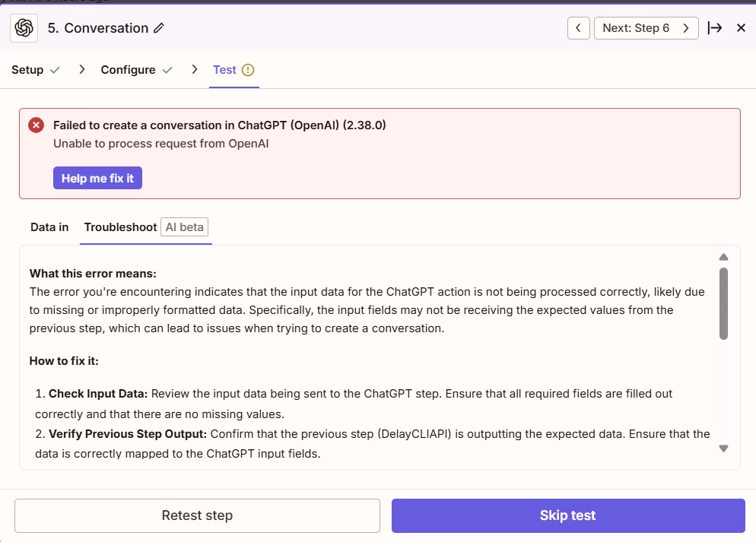Image resolution: width=756 pixels, height=542 pixels.
Task: Click the warning icon beside Test
Action: coord(248,70)
